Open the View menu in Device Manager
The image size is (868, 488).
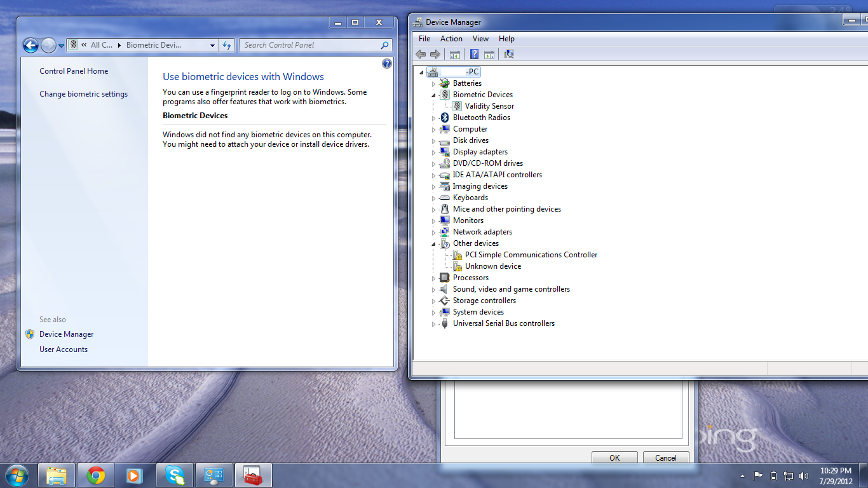(480, 39)
